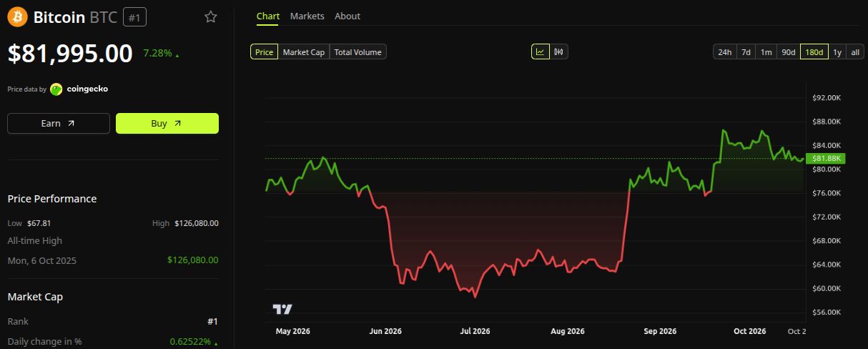Click the Market Cap section heading
Image resolution: width=868 pixels, height=349 pixels.
tap(35, 297)
